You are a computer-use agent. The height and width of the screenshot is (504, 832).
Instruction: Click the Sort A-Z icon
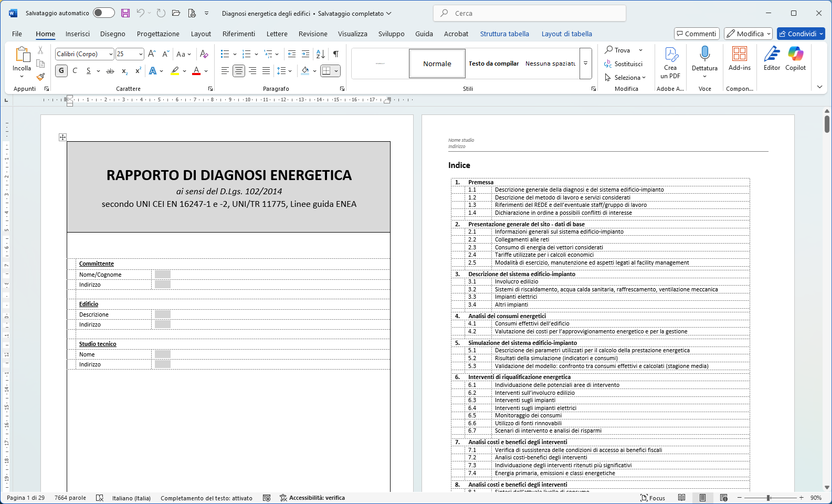pyautogui.click(x=321, y=54)
